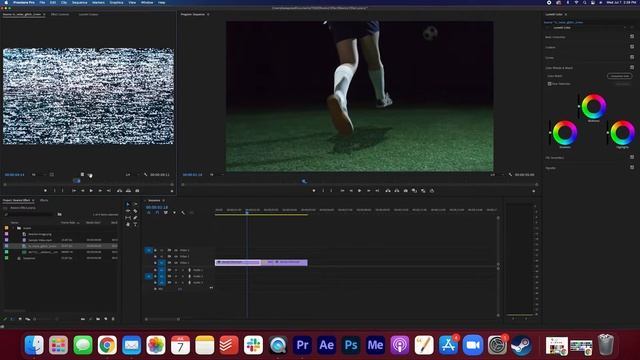
Task: Toggle the Creative section checkbox
Action: [x=632, y=47]
